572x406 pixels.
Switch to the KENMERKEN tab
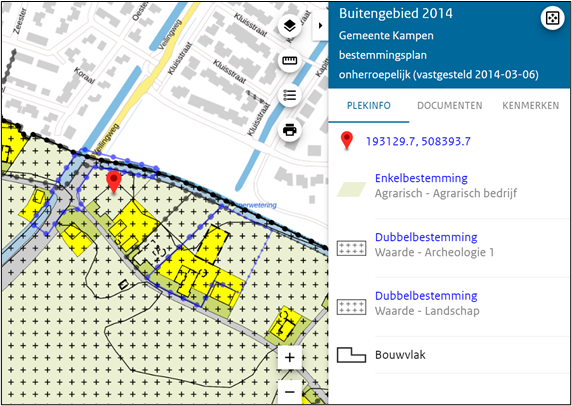[x=530, y=106]
